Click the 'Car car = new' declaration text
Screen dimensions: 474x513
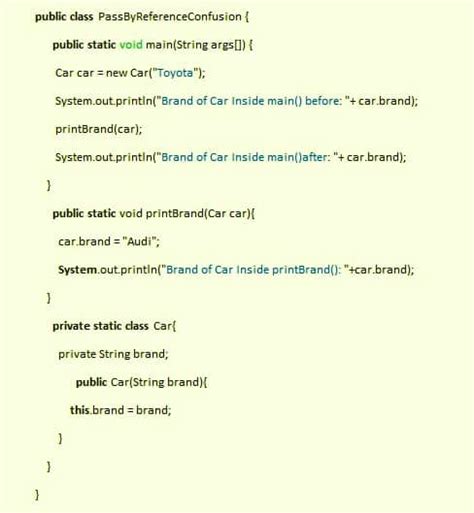[x=91, y=73]
